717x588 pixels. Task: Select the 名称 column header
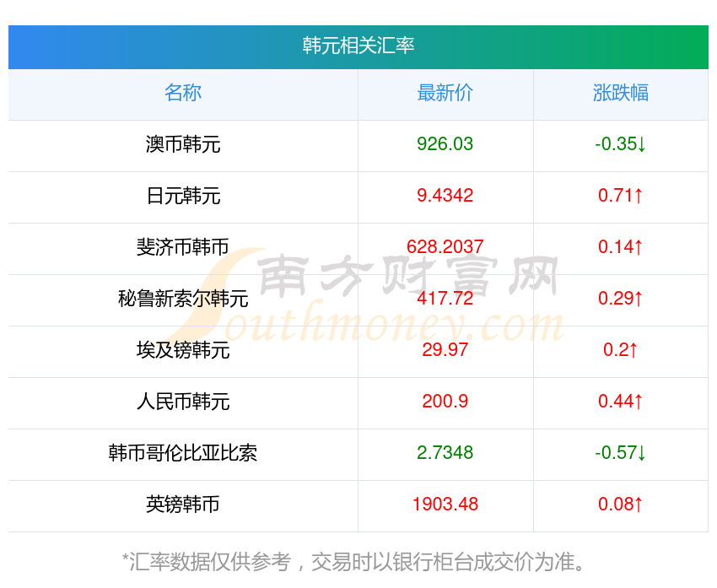pos(183,93)
